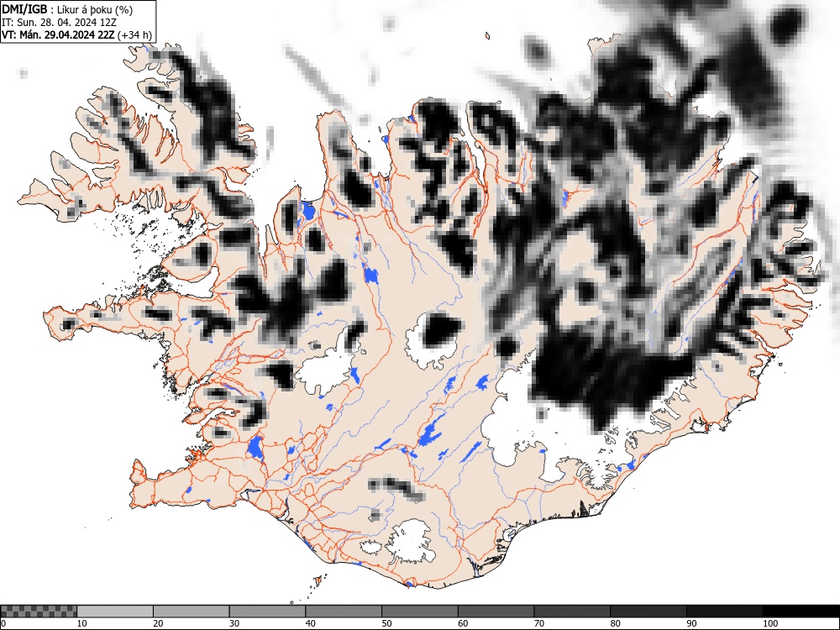Click the 60-70 legend swatch
Screen dimensions: 840x630
(x=496, y=612)
